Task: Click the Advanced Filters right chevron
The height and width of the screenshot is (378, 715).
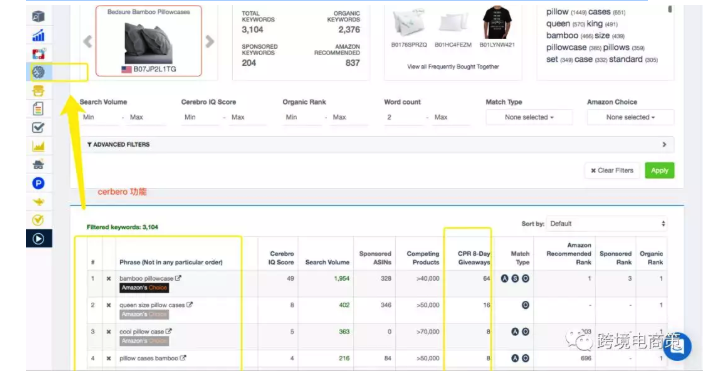Action: pos(664,145)
